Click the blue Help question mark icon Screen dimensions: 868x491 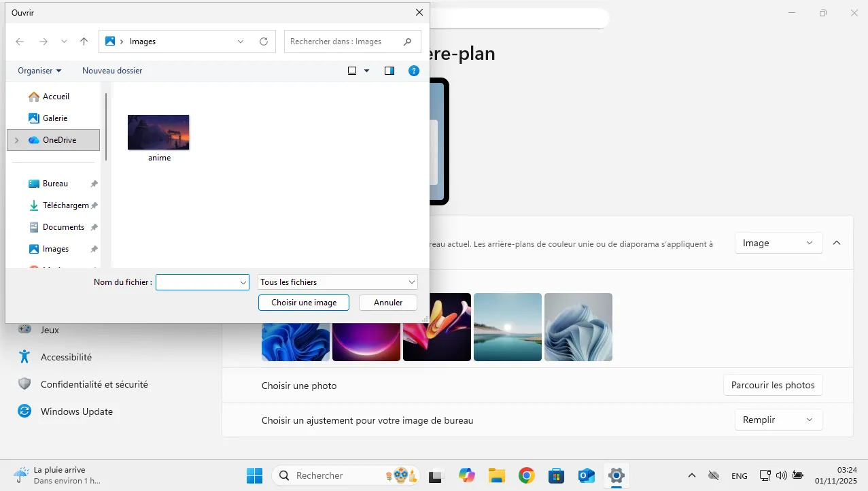[x=413, y=71]
